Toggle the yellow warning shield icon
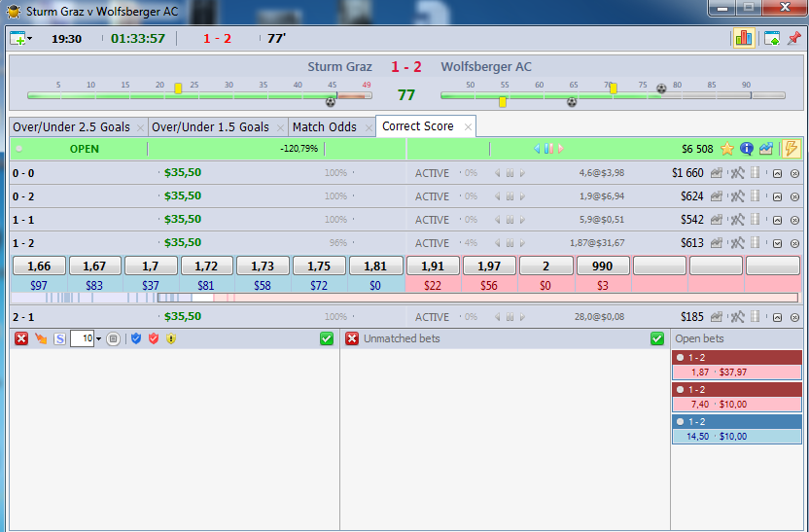 (x=171, y=338)
